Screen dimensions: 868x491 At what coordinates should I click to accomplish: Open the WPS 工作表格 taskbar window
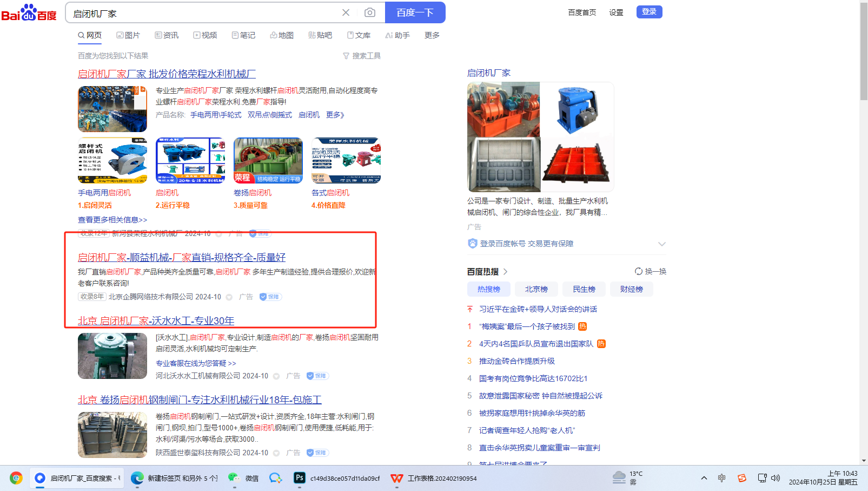434,478
